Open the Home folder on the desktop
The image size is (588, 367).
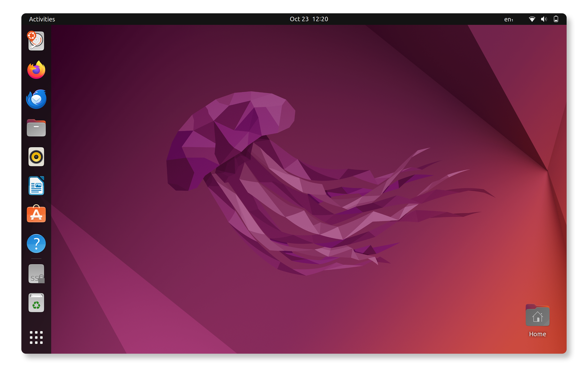point(537,316)
